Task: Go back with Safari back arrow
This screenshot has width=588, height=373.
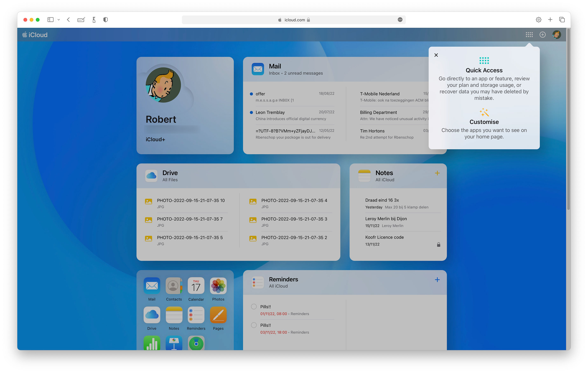Action: (68, 20)
